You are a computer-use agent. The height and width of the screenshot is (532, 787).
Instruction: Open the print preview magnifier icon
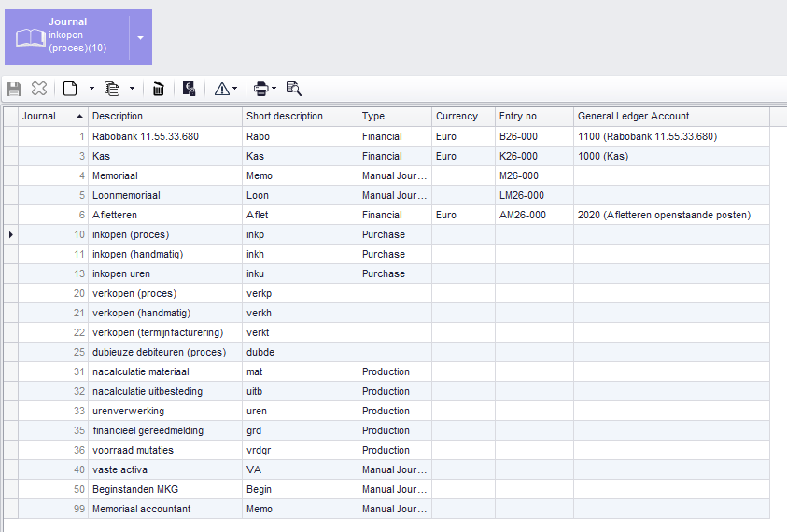pos(294,89)
